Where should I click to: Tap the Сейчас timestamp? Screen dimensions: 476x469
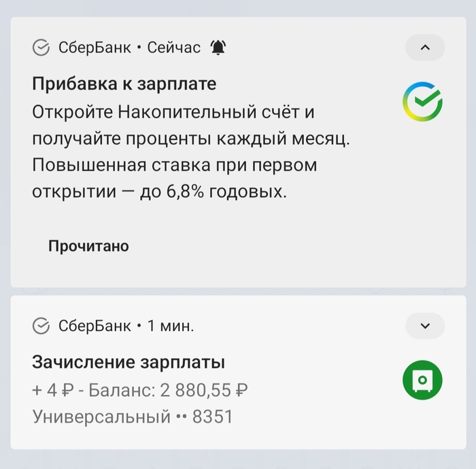point(173,48)
